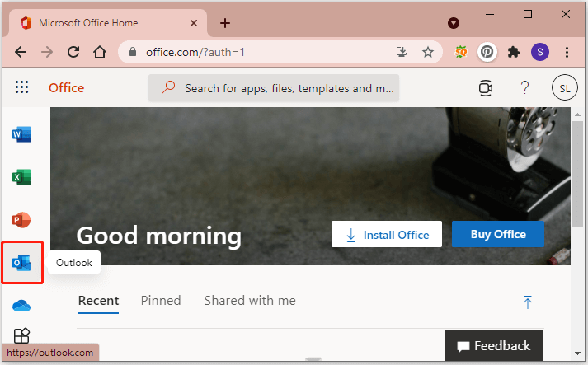Screen dimensions: 588x365
Task: Click the dark round dropdown icon in title bar
Action: click(x=454, y=23)
